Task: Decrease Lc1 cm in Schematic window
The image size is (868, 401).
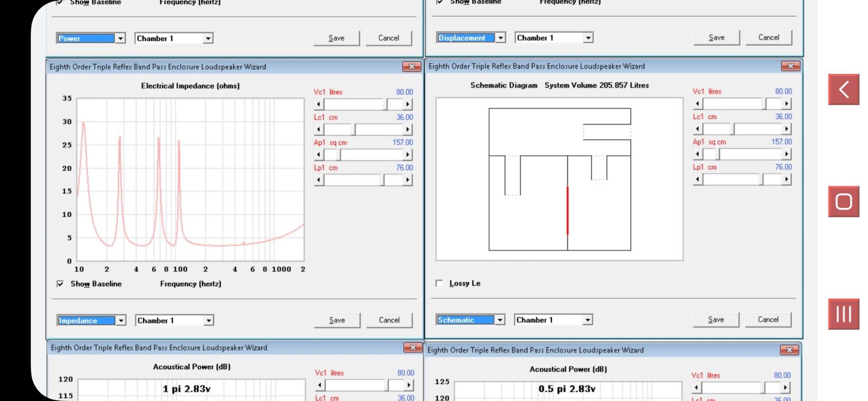Action: click(x=698, y=129)
